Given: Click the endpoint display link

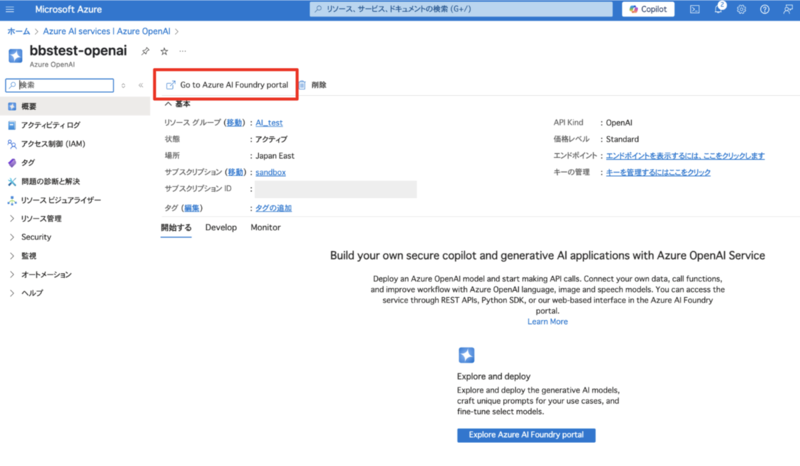Looking at the screenshot, I should point(685,156).
